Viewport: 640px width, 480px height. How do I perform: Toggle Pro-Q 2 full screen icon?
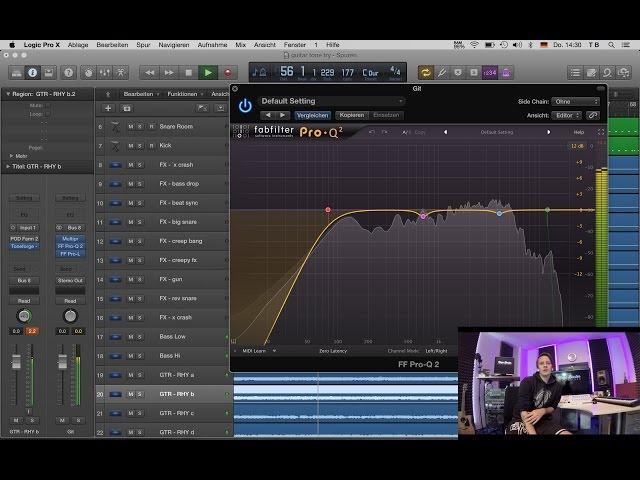click(600, 132)
